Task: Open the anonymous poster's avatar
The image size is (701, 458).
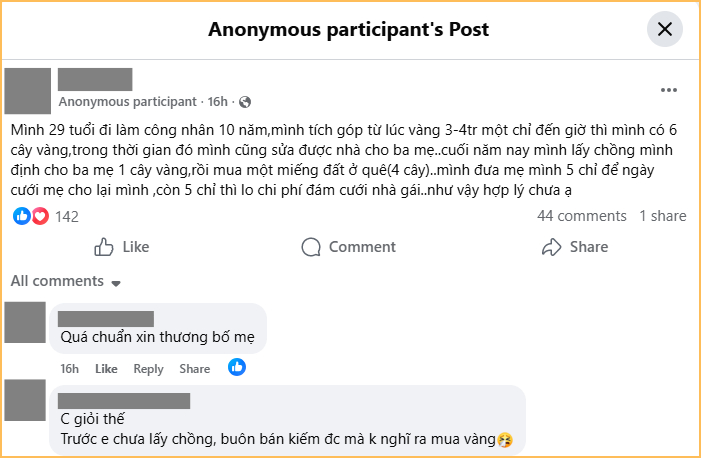Action: [x=28, y=91]
